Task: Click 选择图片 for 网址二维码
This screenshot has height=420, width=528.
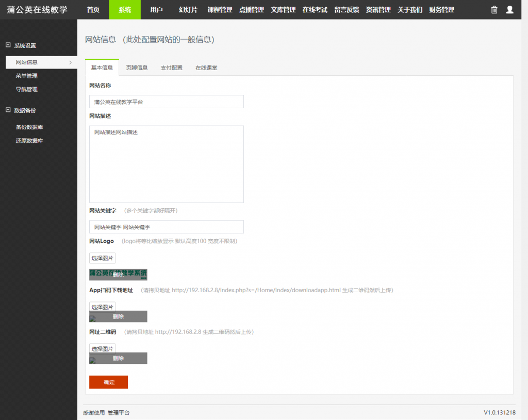Action: click(102, 349)
